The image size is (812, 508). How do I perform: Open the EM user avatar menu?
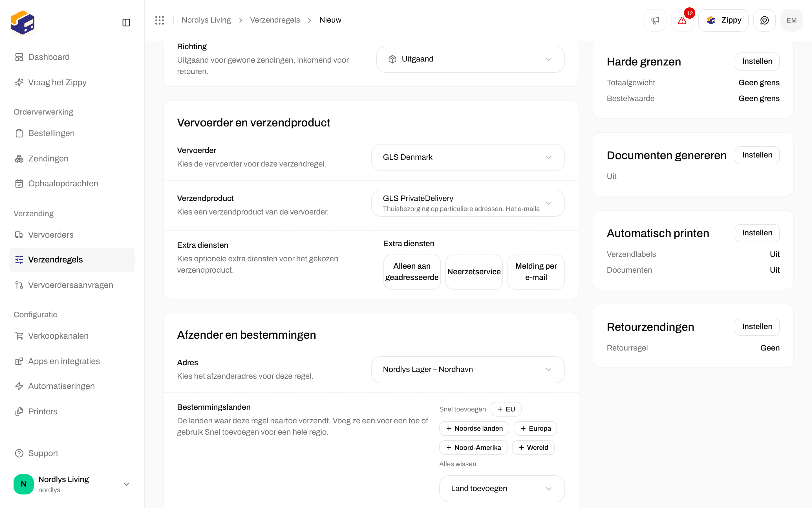[x=791, y=20]
